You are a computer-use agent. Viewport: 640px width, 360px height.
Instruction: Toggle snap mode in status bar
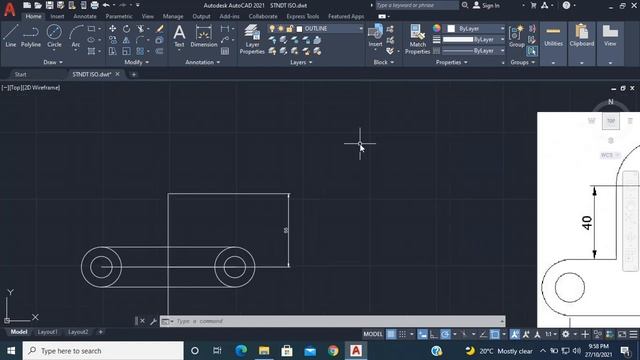click(x=402, y=334)
